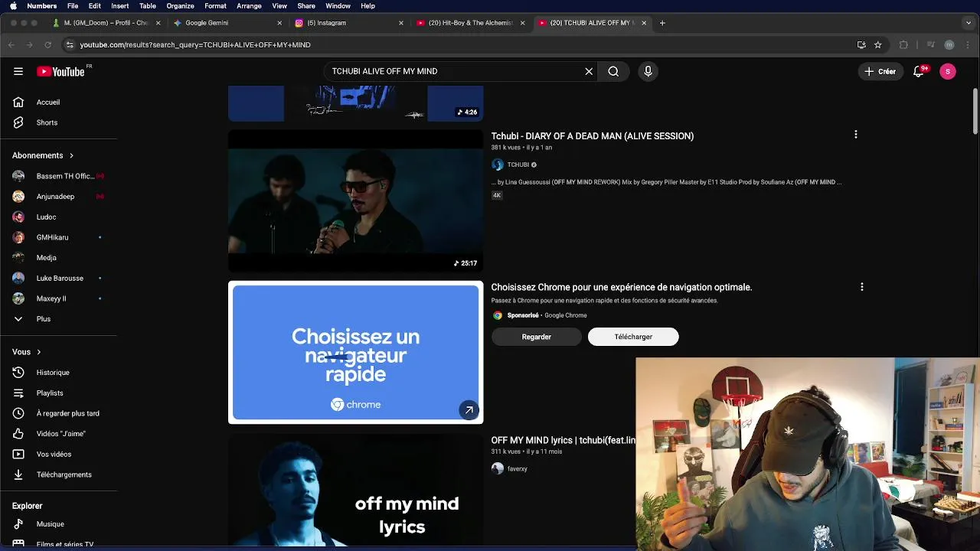Viewport: 980px width, 551px height.
Task: Click the Télécharger button on the ad
Action: pyautogui.click(x=633, y=337)
